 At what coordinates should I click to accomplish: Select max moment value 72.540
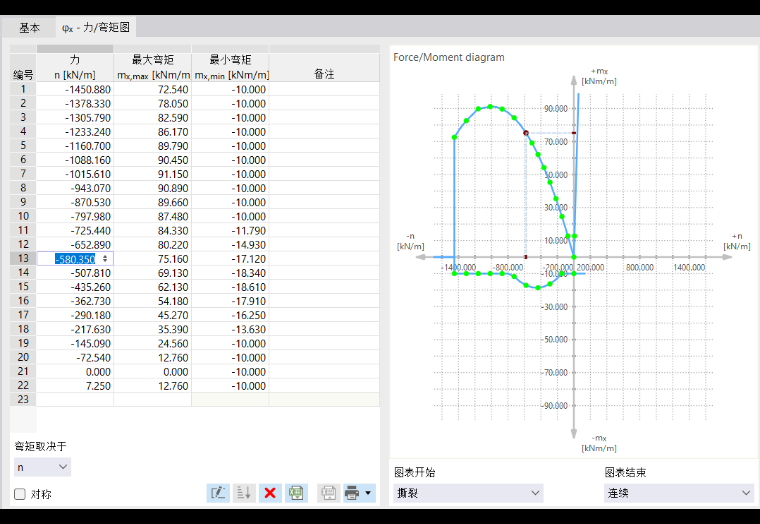click(153, 89)
